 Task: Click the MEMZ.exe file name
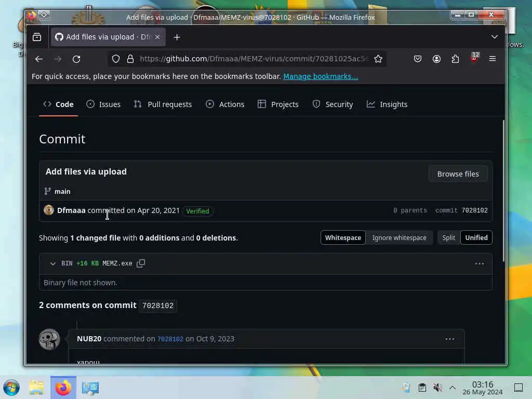[117, 263]
